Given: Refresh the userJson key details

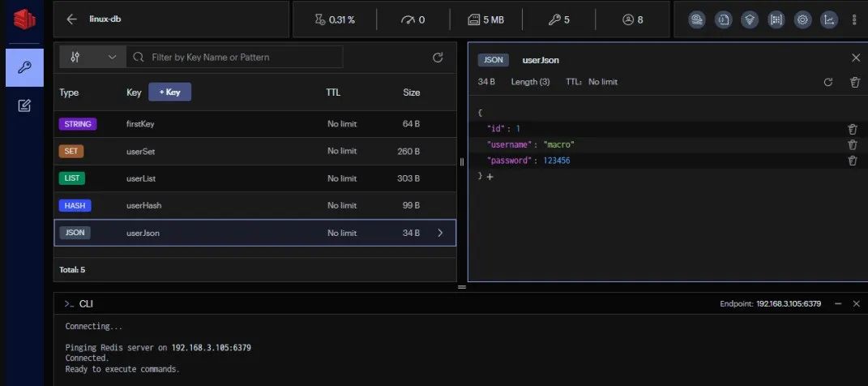Looking at the screenshot, I should [828, 82].
